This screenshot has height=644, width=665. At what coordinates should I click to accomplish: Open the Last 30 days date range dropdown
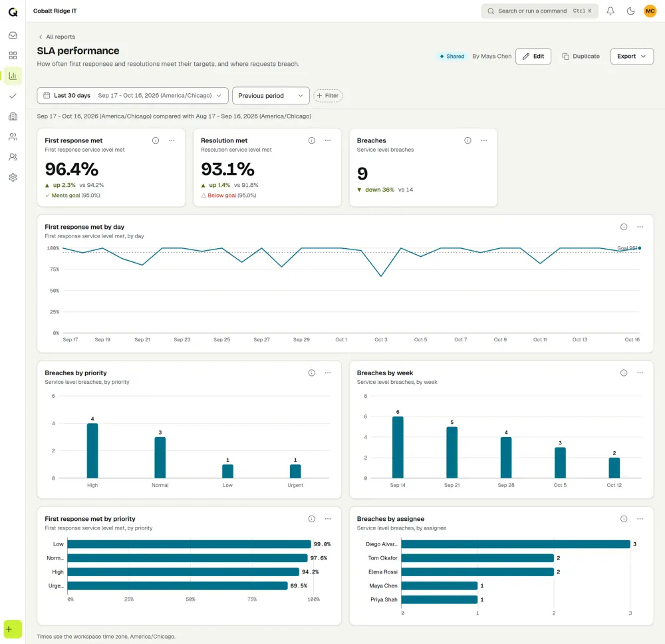point(133,95)
